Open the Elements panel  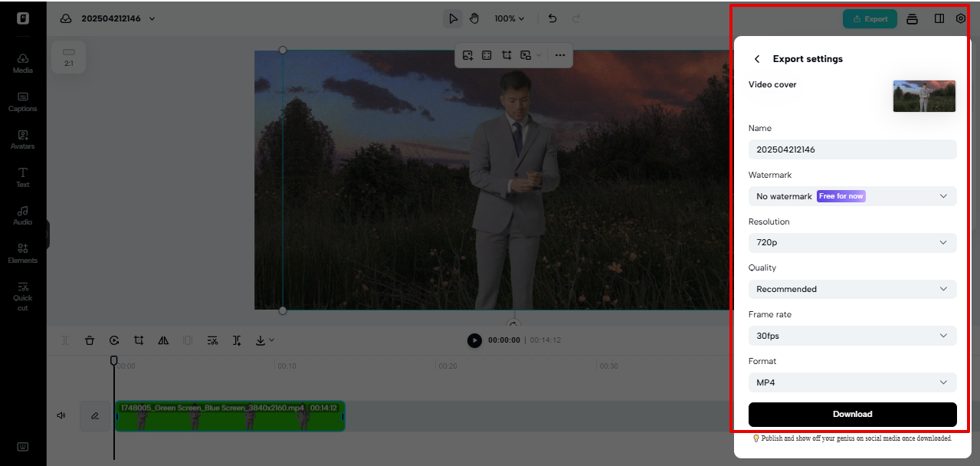[x=22, y=253]
